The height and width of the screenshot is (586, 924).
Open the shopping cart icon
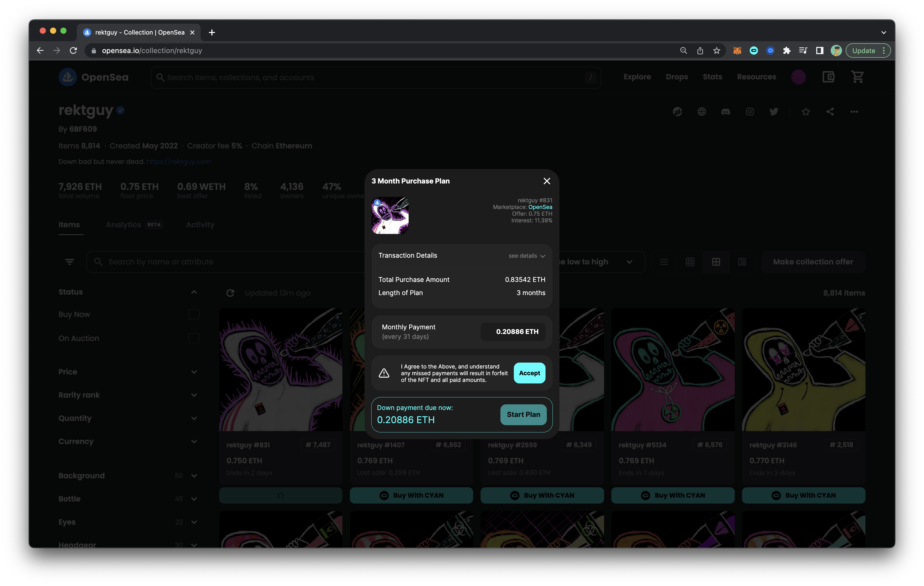[x=857, y=77]
